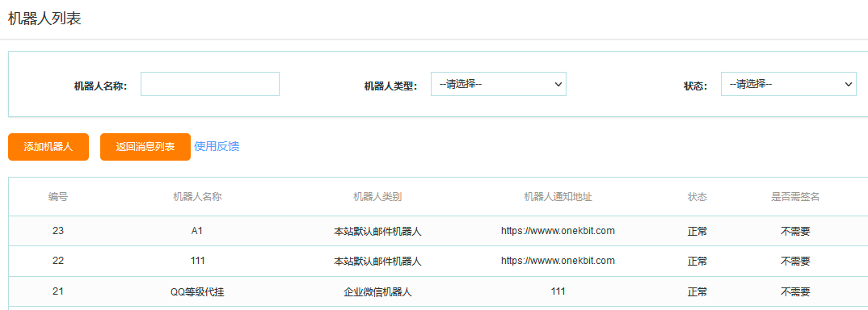868x310 pixels.
Task: Click notification address 111 in row 21
Action: 558,291
